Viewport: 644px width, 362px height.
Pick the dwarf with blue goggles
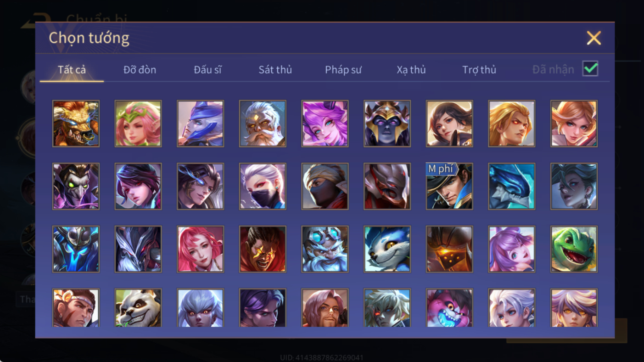tap(325, 249)
